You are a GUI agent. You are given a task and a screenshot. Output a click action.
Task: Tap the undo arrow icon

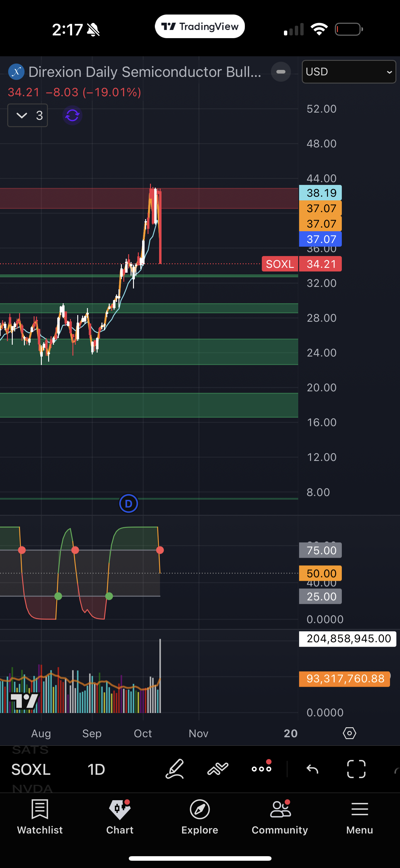click(312, 769)
